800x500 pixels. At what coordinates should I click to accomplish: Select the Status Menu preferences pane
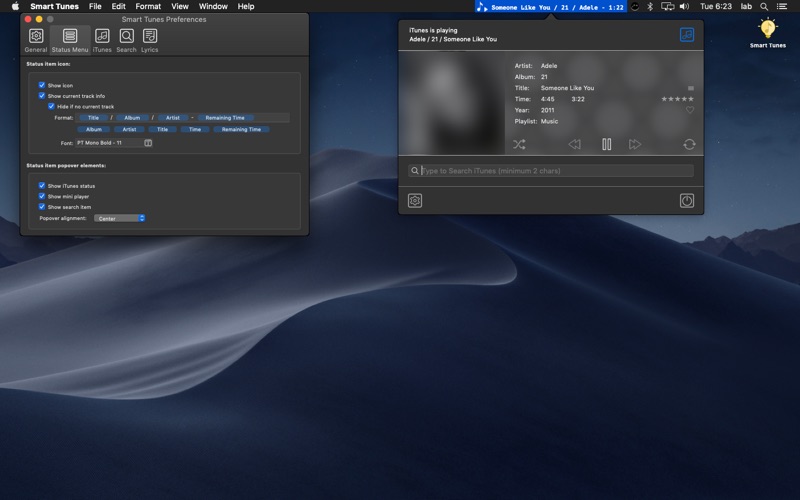click(x=70, y=40)
